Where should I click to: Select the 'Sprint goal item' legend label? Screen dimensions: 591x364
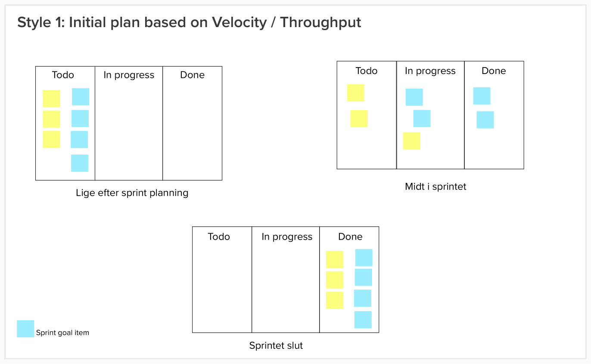pyautogui.click(x=62, y=333)
